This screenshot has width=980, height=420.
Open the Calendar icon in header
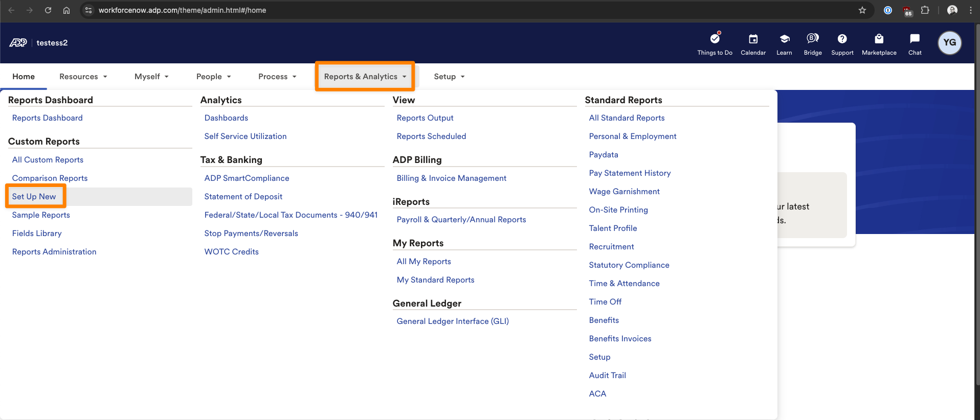point(753,39)
